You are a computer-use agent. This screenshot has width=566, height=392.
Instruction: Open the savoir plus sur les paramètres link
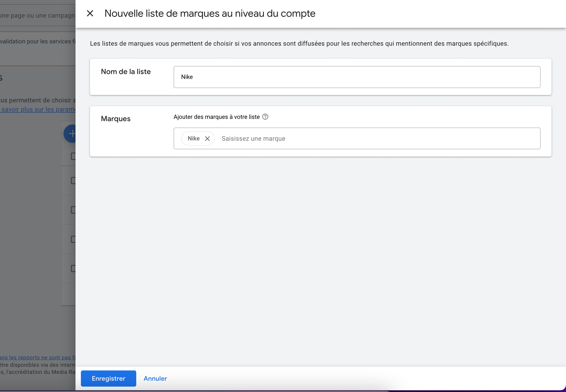point(38,109)
